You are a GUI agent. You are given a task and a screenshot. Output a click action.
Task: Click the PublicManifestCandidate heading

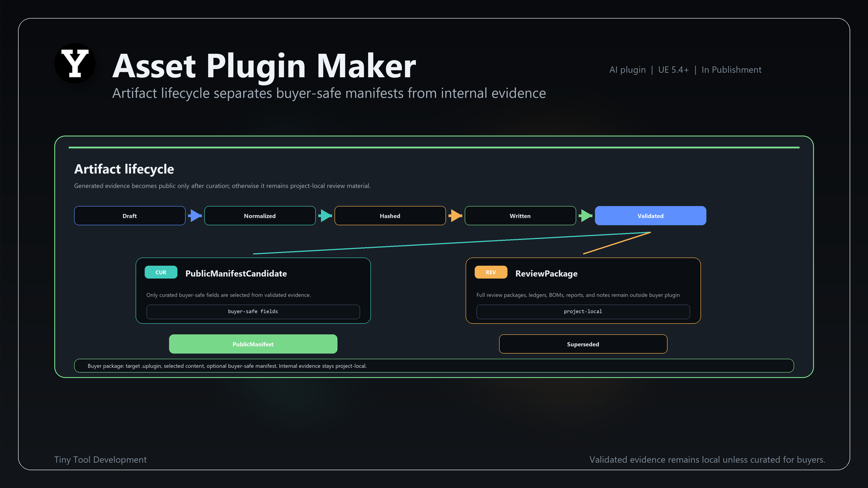(236, 273)
